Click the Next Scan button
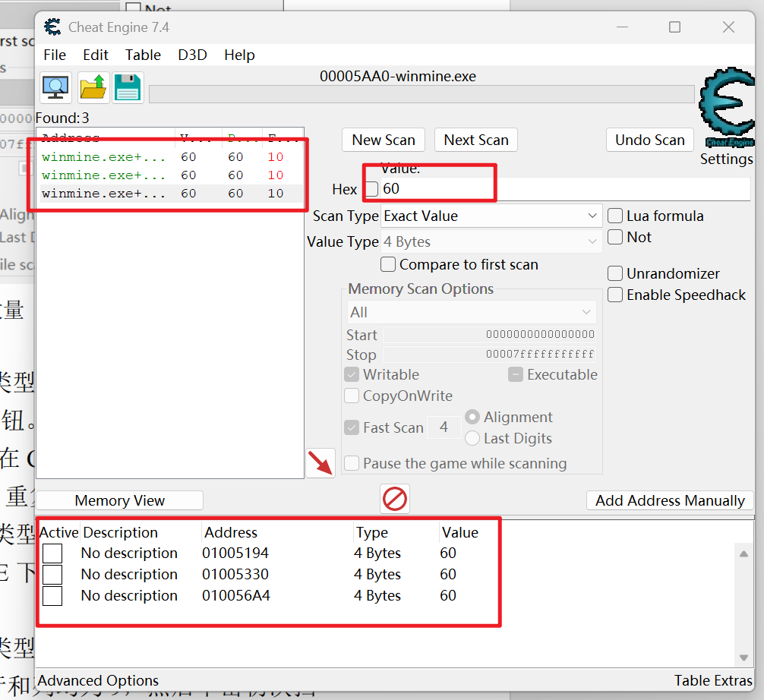The height and width of the screenshot is (700, 764). pyautogui.click(x=476, y=140)
